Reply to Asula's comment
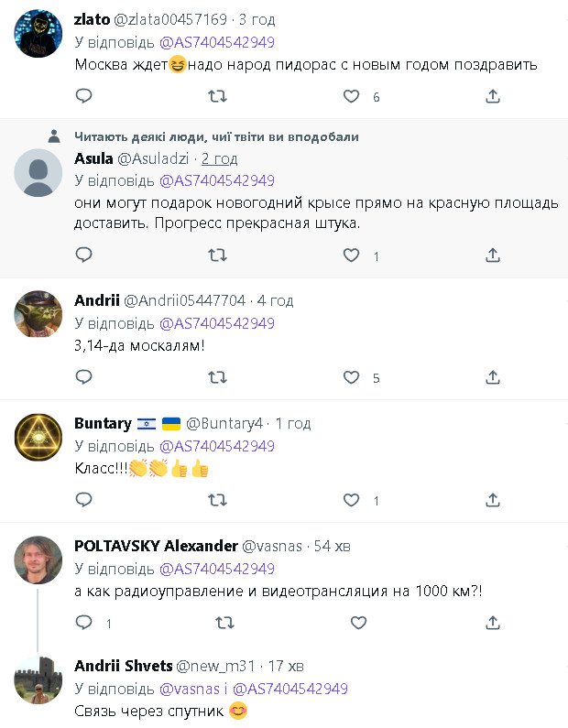 (x=83, y=255)
